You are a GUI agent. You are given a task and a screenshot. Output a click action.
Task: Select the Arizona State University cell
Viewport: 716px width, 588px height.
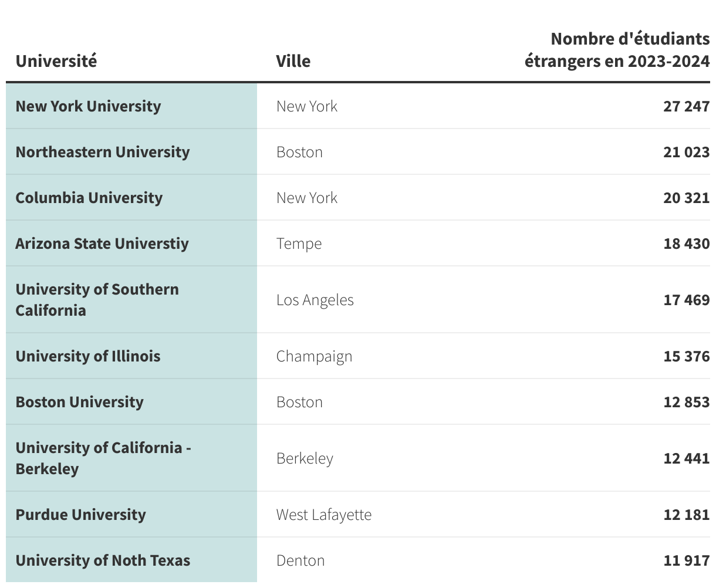102,244
